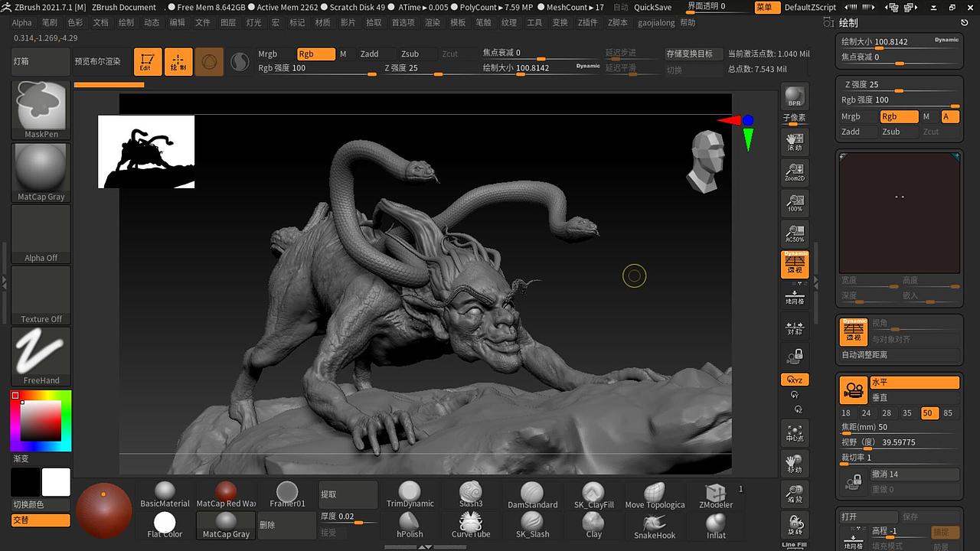The image size is (980, 551).
Task: Open the Texture Off slot
Action: pos(41,295)
